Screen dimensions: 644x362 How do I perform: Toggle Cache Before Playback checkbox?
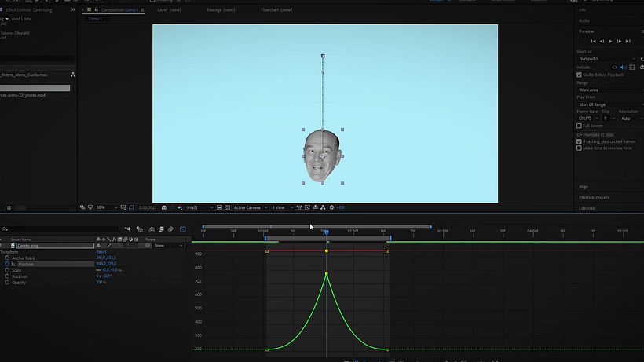point(579,75)
